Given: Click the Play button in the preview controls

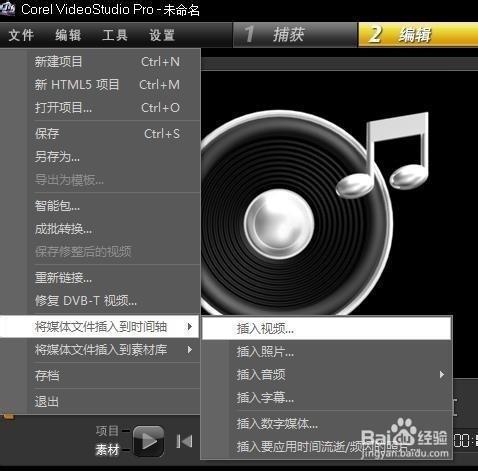Looking at the screenshot, I should coord(148,441).
